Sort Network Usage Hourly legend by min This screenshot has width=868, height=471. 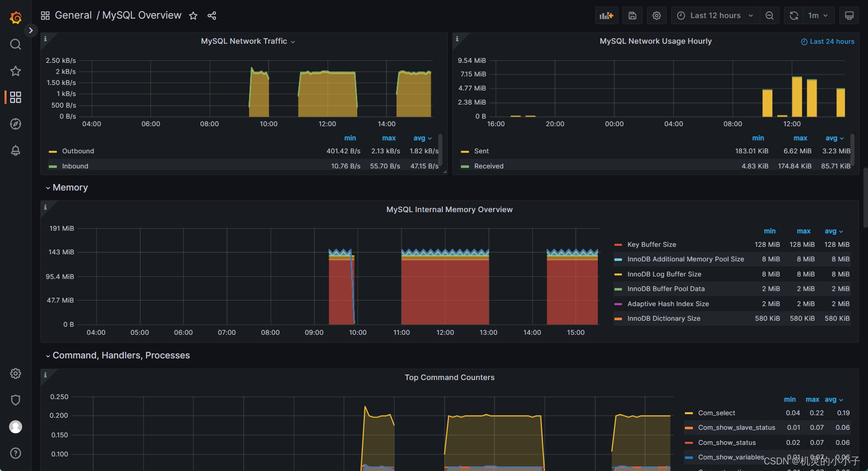pyautogui.click(x=758, y=138)
